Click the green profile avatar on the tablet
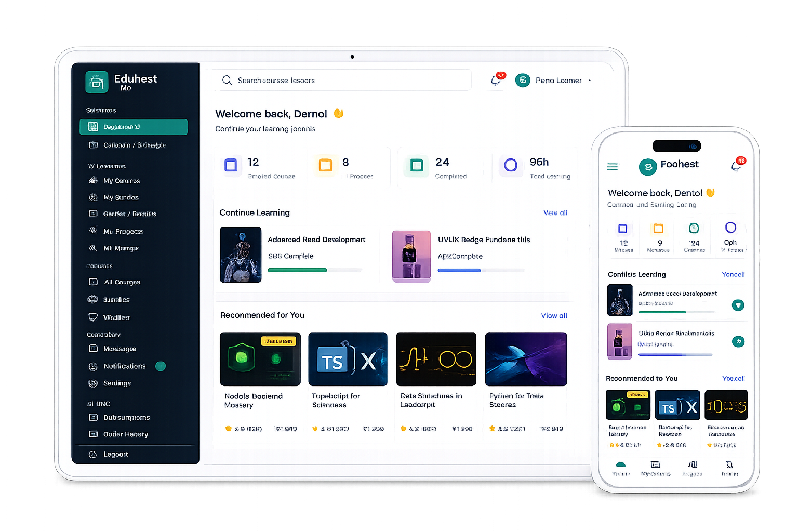This screenshot has height=532, width=798. (523, 81)
